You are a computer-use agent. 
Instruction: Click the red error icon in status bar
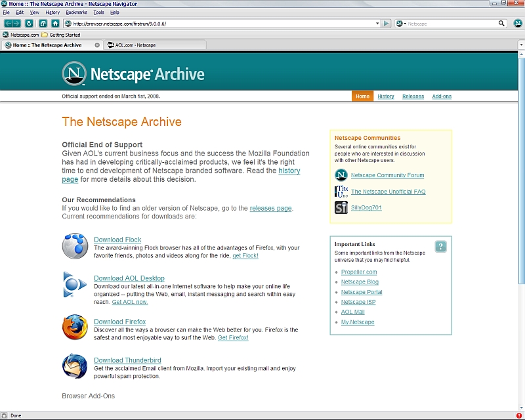pos(519,415)
